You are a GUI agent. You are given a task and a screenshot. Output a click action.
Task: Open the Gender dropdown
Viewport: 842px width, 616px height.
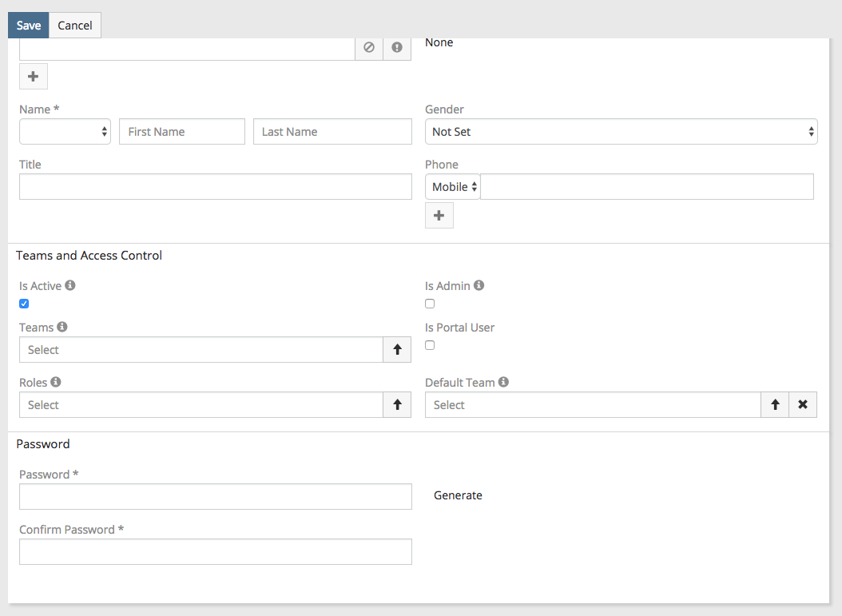point(621,132)
